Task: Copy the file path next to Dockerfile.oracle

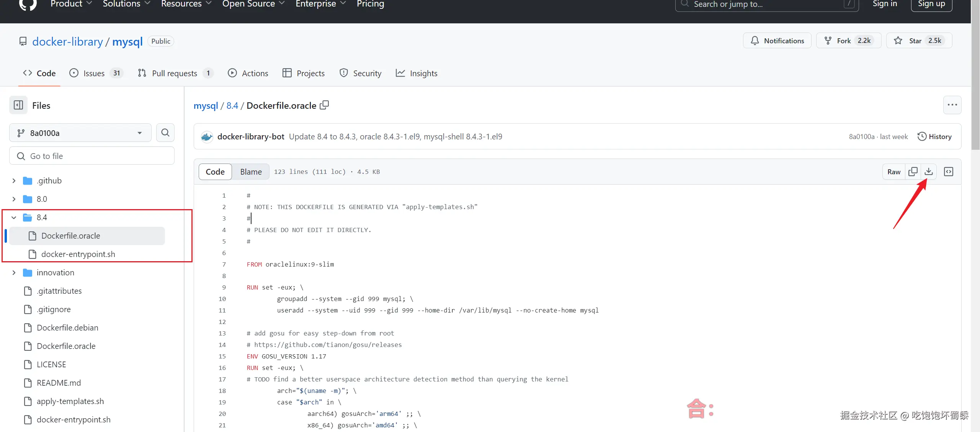Action: pos(324,105)
